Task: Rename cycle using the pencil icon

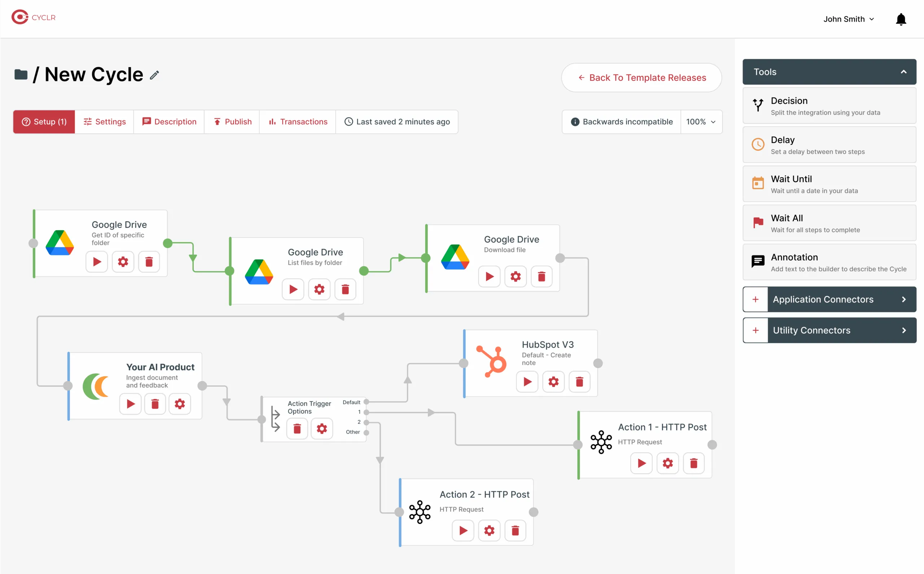Action: [154, 75]
